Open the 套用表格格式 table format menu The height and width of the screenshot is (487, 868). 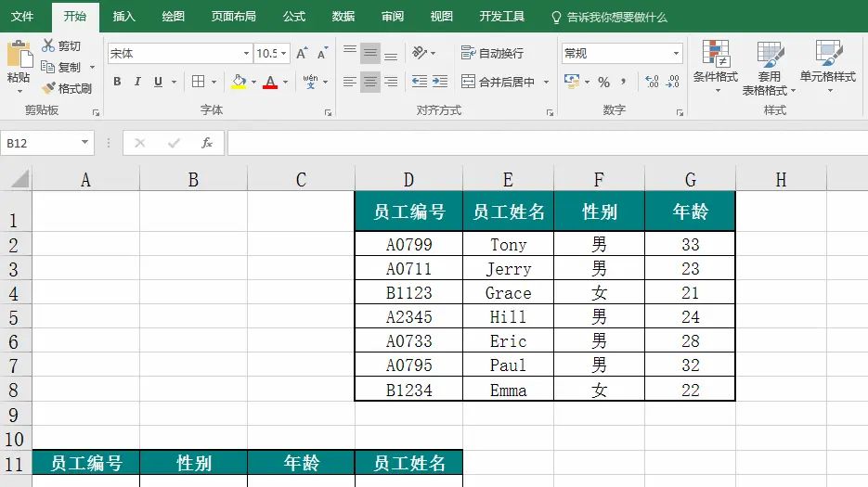[769, 67]
